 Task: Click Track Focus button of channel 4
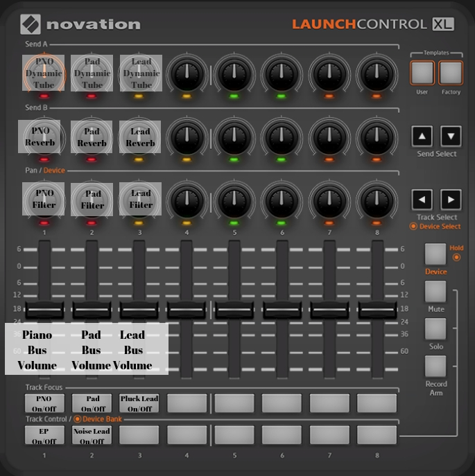click(x=187, y=403)
